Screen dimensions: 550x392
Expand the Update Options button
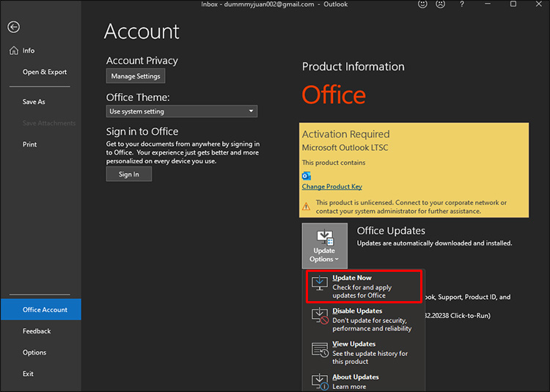(324, 246)
